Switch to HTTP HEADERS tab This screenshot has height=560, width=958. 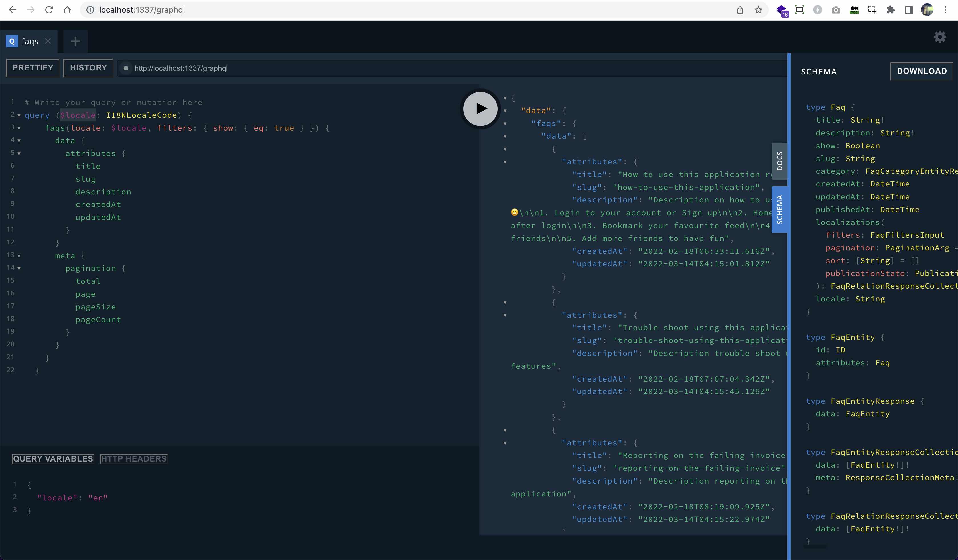point(133,459)
